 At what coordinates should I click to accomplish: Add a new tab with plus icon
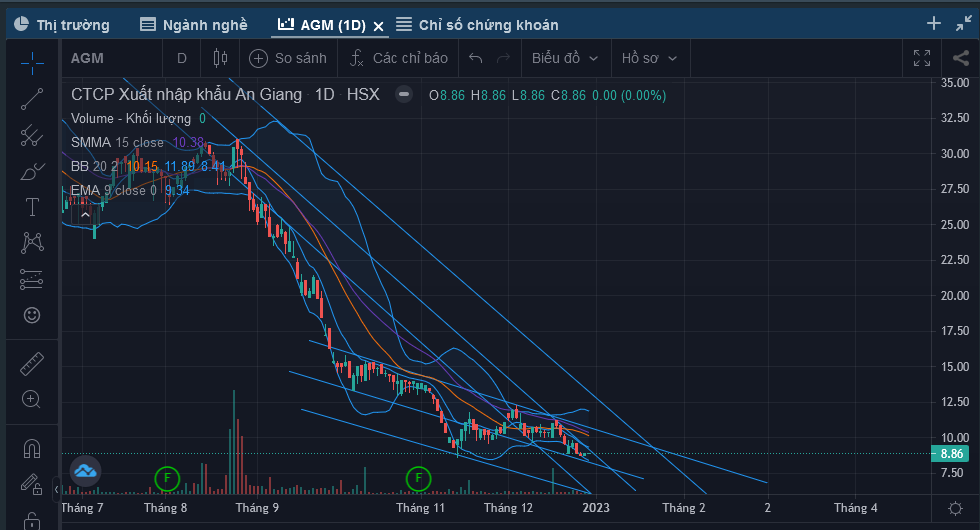[934, 24]
